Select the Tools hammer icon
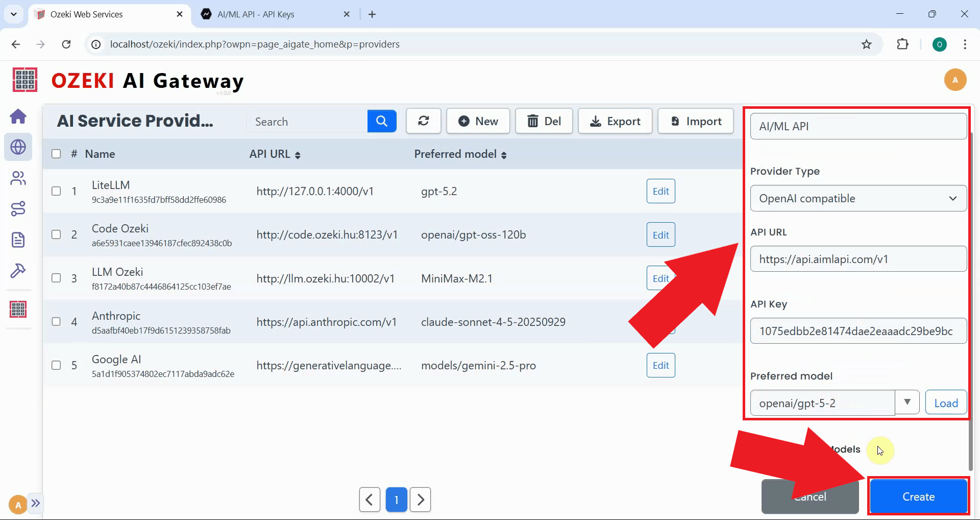 point(18,271)
